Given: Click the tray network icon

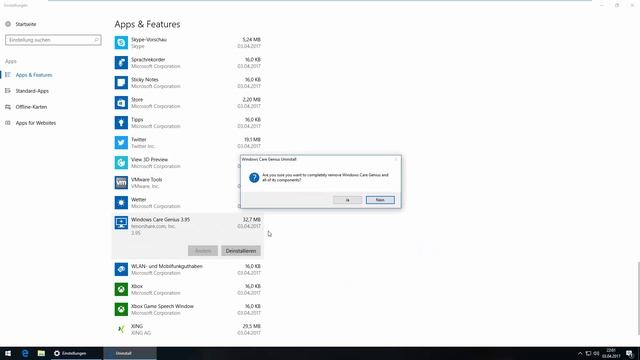Looking at the screenshot, I should [588, 353].
